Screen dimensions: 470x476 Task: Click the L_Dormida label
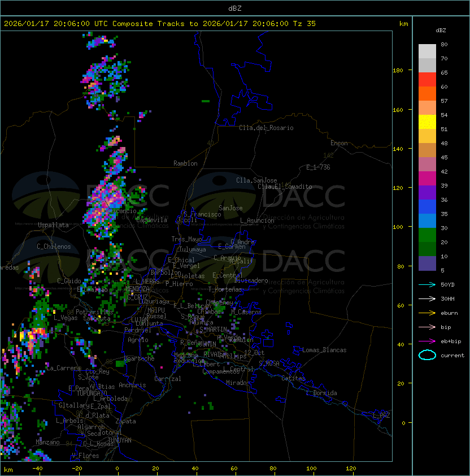pyautogui.click(x=321, y=393)
